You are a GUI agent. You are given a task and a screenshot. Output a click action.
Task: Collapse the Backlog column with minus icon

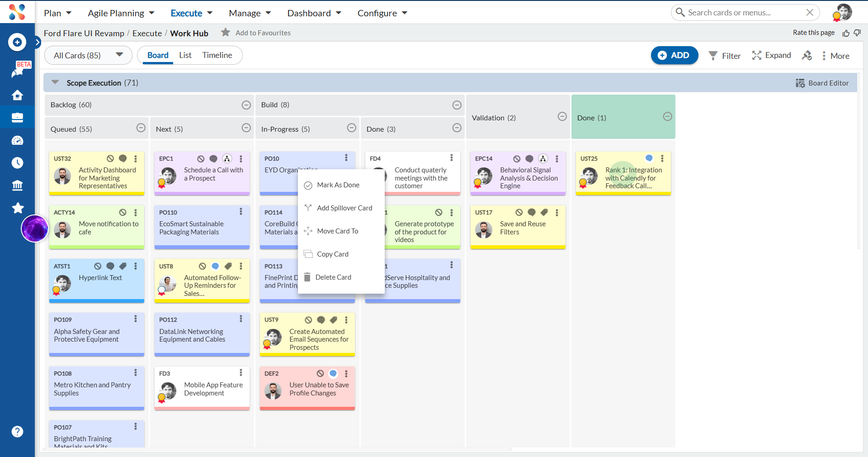click(x=246, y=105)
